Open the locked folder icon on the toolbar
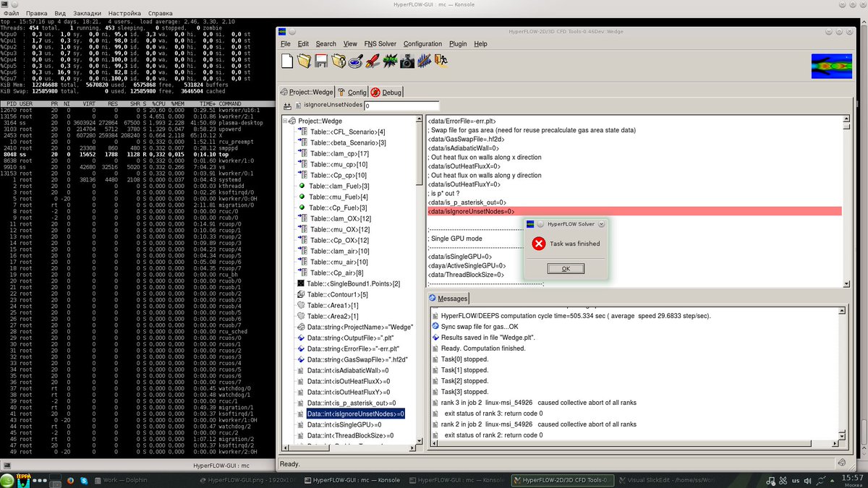This screenshot has width=868, height=488. 339,61
